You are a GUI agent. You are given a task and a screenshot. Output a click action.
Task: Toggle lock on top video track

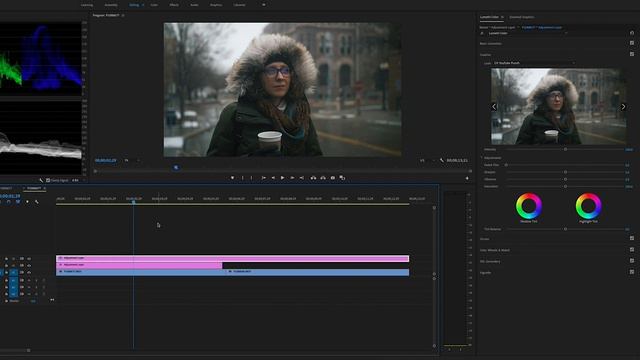click(x=6, y=259)
